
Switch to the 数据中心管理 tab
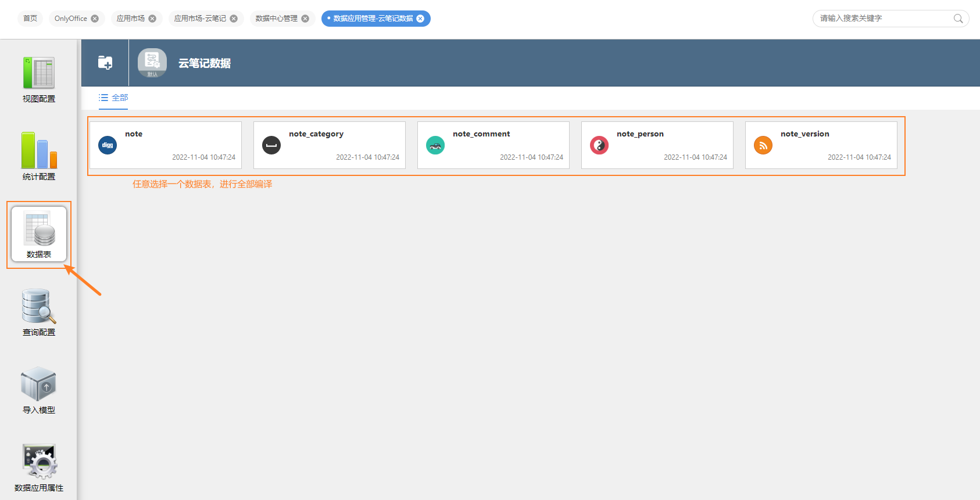coord(277,19)
